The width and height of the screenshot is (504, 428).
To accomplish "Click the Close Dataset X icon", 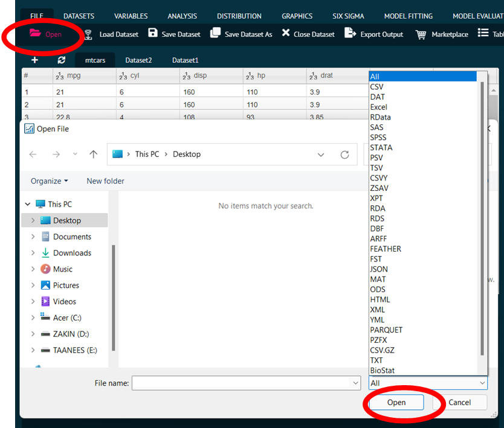I will pos(286,34).
